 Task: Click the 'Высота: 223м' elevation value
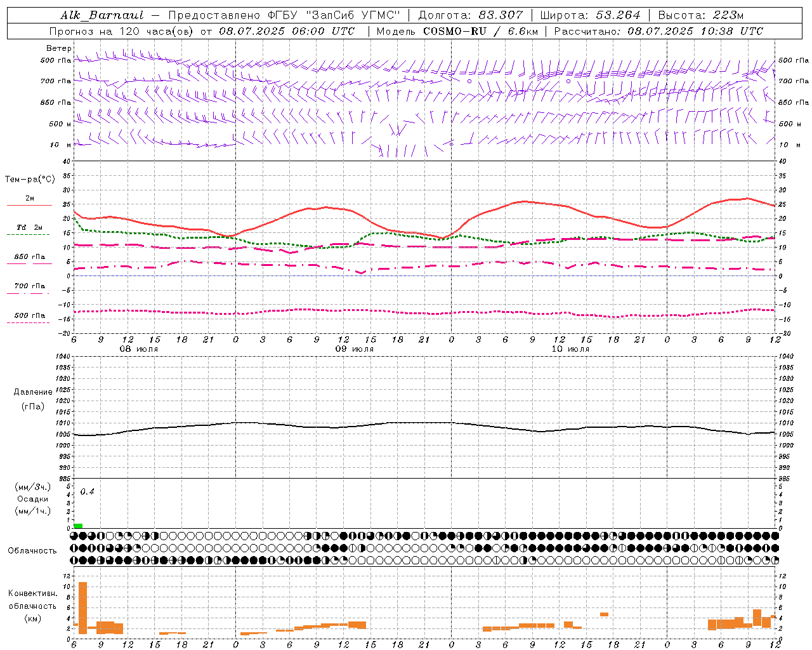point(701,15)
